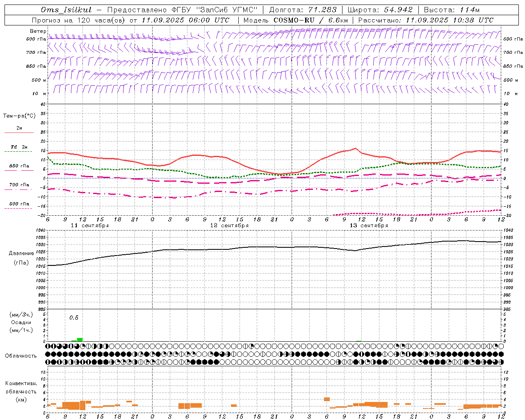Click the Широта: 54.942 latitude value
The height and width of the screenshot is (420, 525).
[x=380, y=10]
